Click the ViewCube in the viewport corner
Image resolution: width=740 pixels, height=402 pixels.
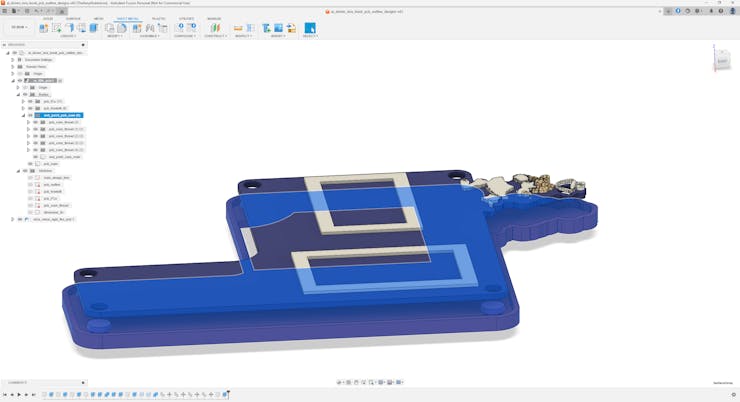(x=721, y=60)
